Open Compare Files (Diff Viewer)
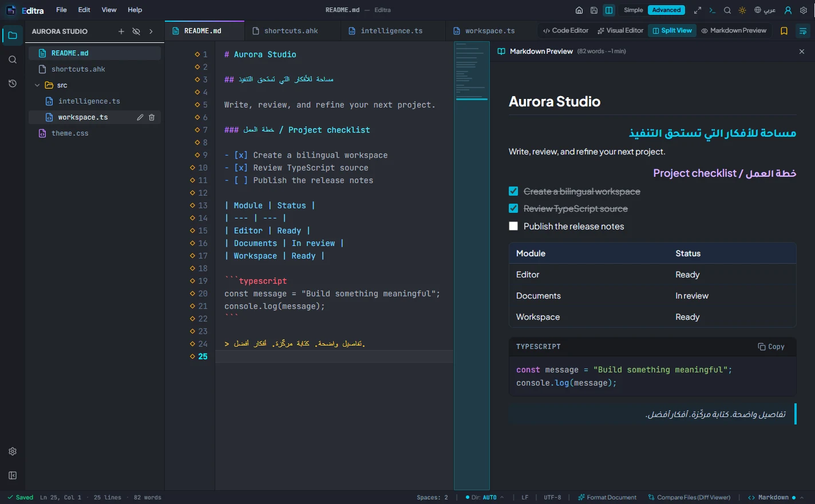Screen dimensions: 815x504 [689, 498]
